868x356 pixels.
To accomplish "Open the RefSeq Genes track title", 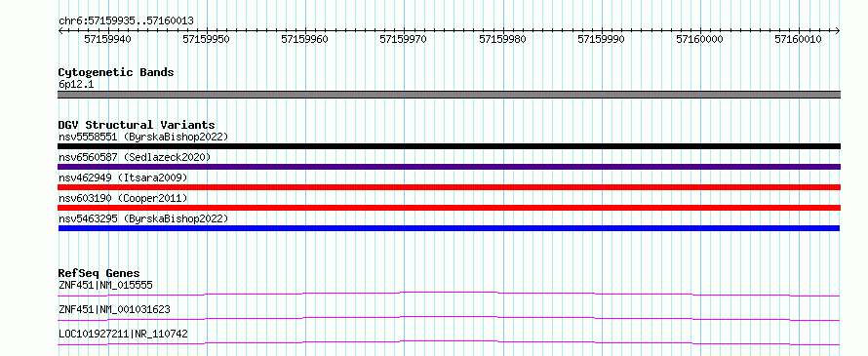I will coord(99,273).
